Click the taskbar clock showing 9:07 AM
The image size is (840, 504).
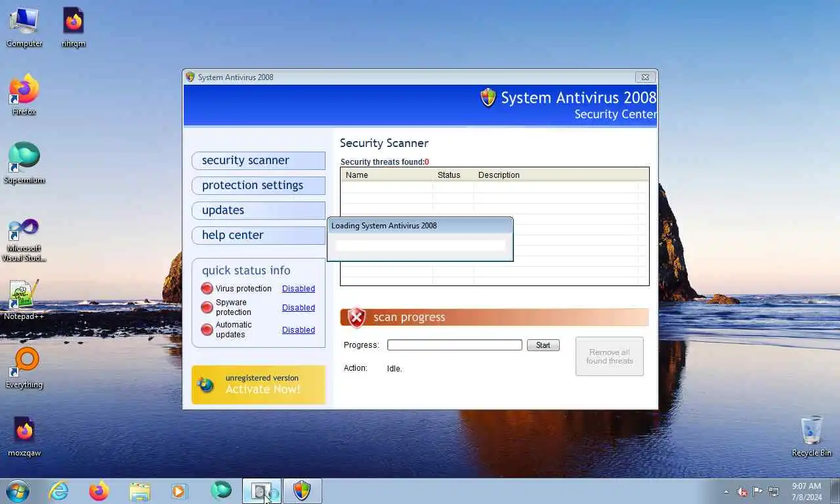[807, 491]
